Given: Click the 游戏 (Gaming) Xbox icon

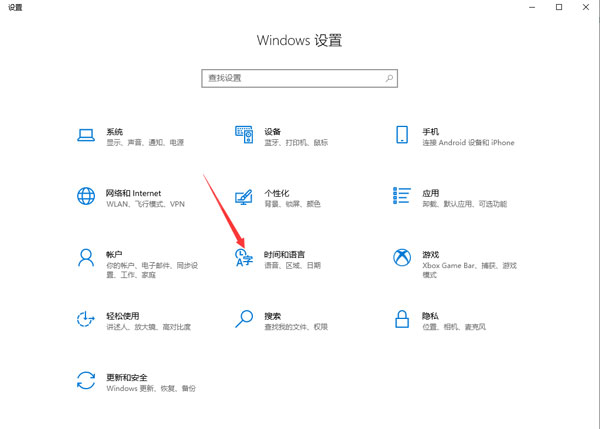Looking at the screenshot, I should click(x=402, y=259).
